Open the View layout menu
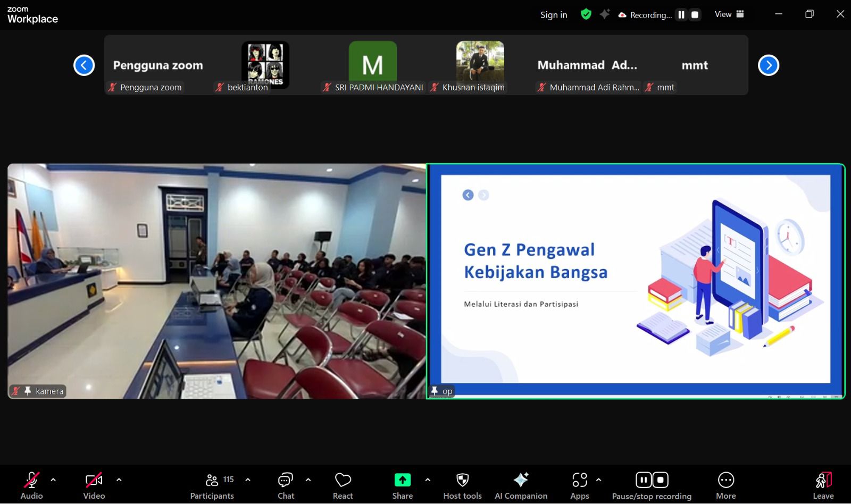The width and height of the screenshot is (851, 504). [x=729, y=14]
